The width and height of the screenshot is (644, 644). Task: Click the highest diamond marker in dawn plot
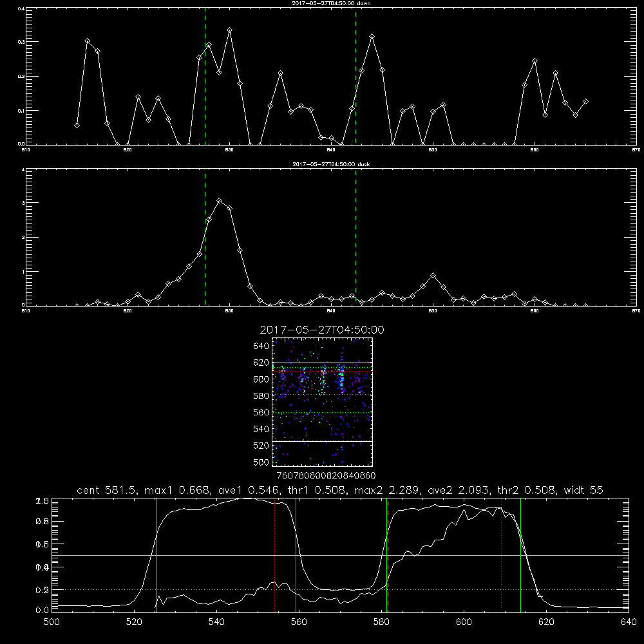click(230, 30)
